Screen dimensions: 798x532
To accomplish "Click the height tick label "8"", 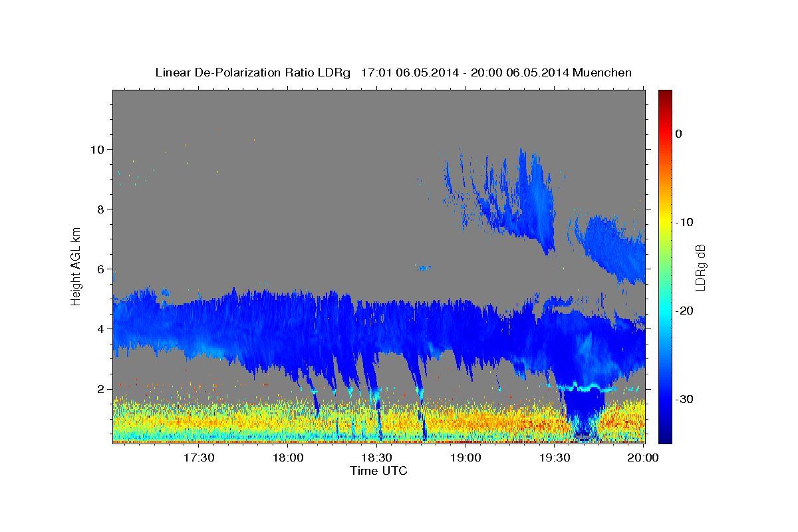I will point(101,209).
